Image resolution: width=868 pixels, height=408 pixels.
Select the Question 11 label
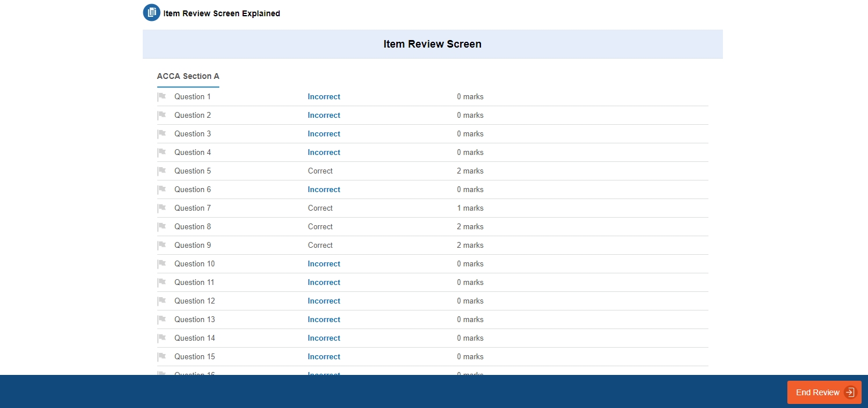pos(194,283)
